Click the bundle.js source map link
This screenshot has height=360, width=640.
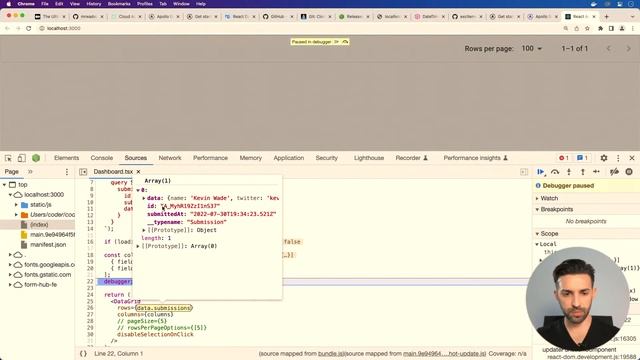pyautogui.click(x=331, y=353)
